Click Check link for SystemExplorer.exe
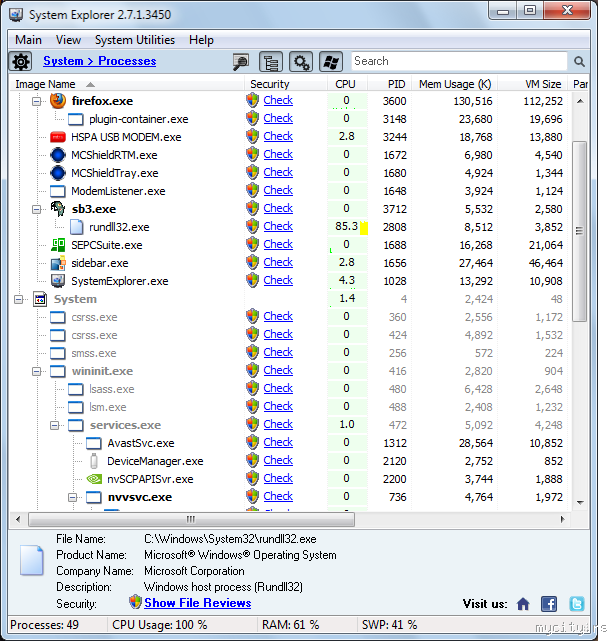 [x=278, y=280]
